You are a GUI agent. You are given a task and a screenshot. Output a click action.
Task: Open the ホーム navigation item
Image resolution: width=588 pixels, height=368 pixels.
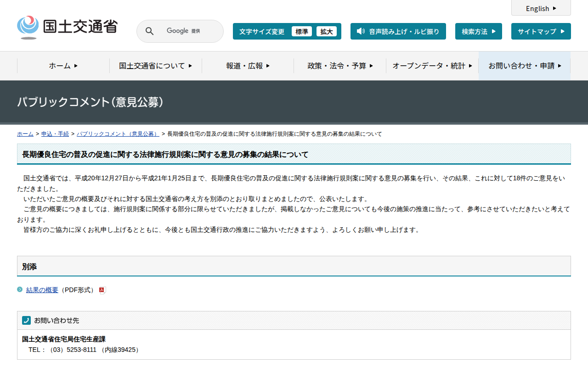coord(63,66)
